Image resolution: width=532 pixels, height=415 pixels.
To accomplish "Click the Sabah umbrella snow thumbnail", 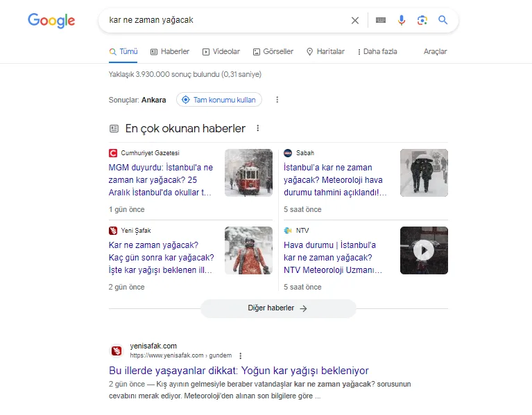I will point(424,173).
